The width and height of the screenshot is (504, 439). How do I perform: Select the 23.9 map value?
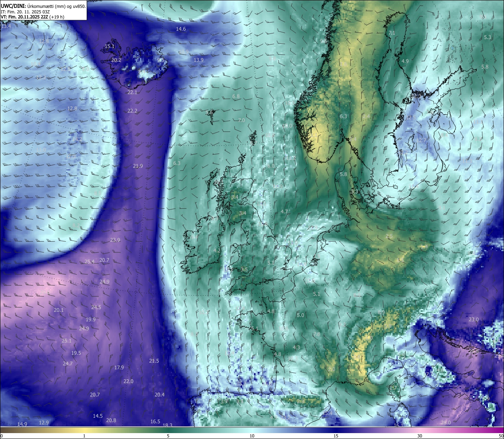pos(115,240)
